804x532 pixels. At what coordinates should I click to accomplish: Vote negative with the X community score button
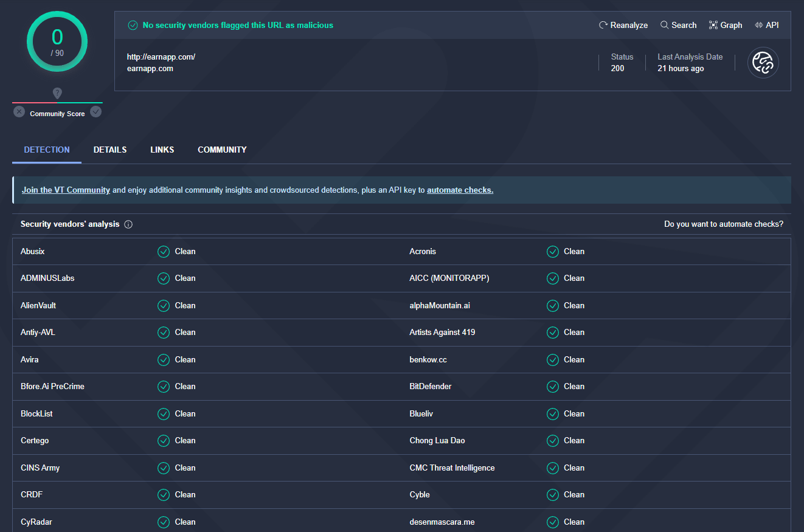pyautogui.click(x=19, y=112)
